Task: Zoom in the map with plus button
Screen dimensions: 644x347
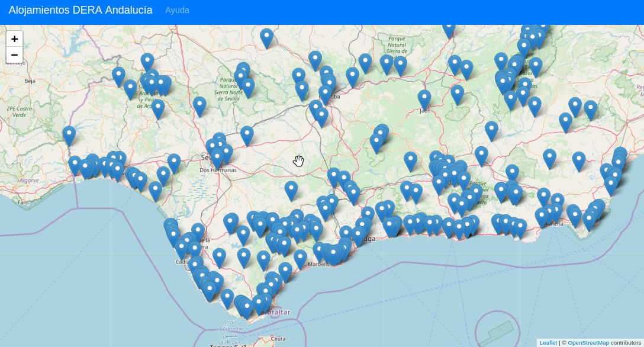Action: [x=14, y=39]
